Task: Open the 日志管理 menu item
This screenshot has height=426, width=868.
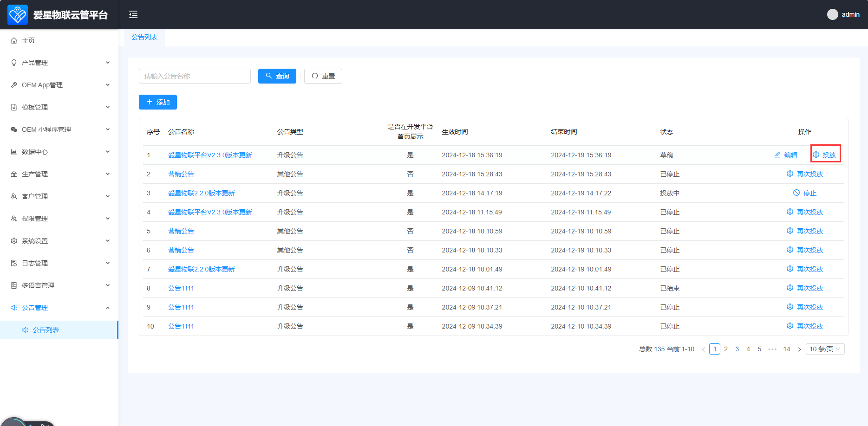Action: pyautogui.click(x=59, y=263)
